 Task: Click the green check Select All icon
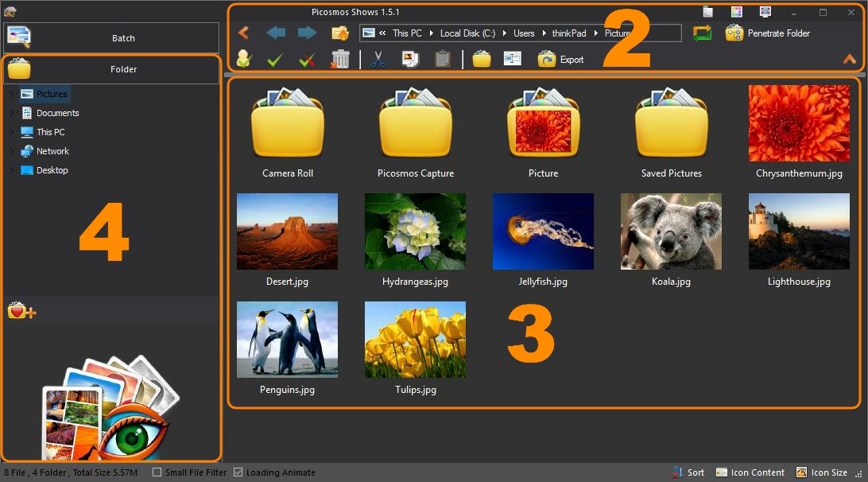pyautogui.click(x=275, y=59)
